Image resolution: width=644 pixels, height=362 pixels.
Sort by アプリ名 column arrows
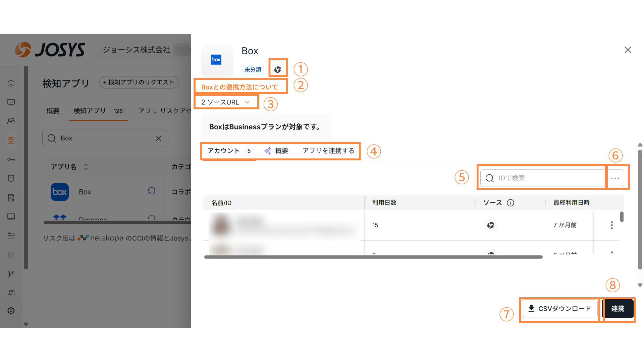[86, 167]
